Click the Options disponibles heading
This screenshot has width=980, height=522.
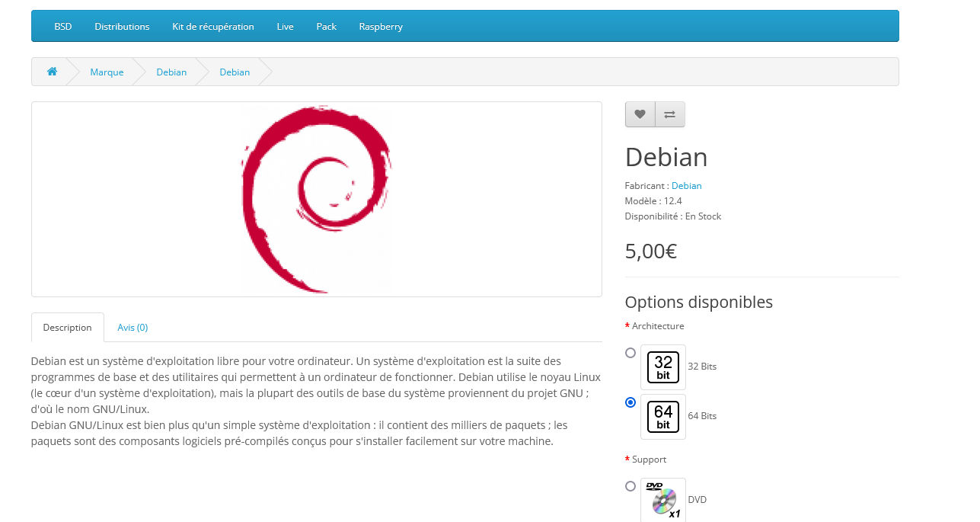pos(699,303)
